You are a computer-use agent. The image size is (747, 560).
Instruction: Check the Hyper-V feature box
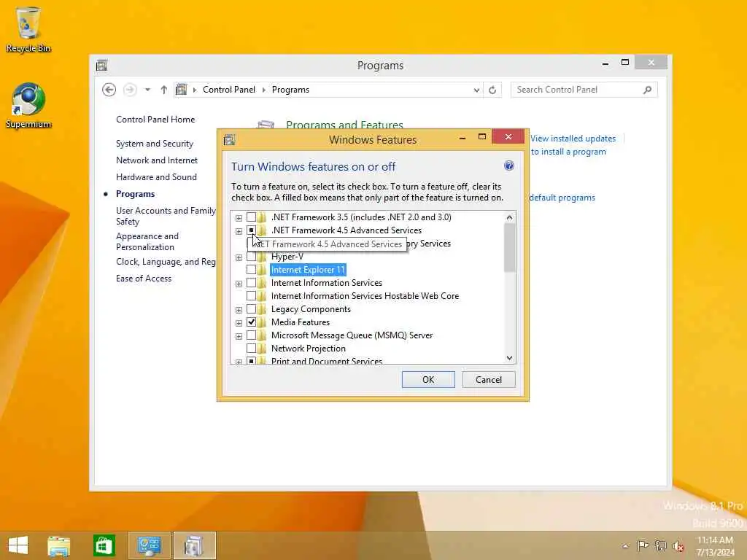tap(251, 257)
